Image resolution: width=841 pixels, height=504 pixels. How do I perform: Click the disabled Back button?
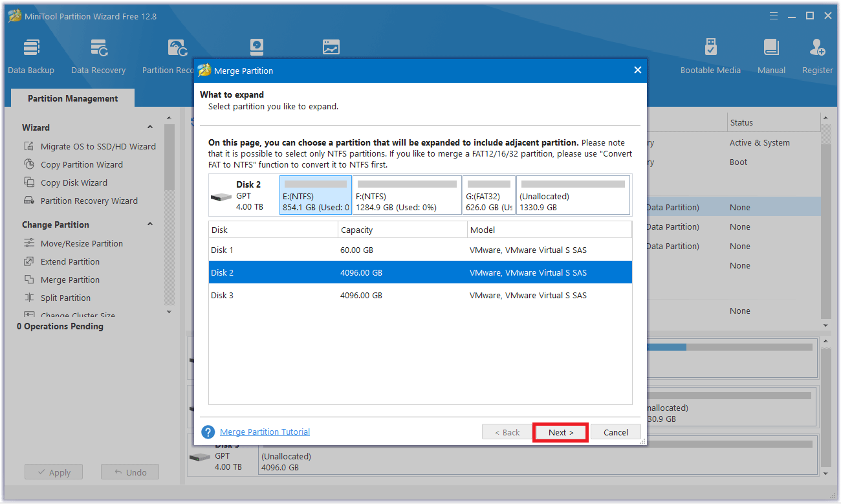tap(507, 432)
